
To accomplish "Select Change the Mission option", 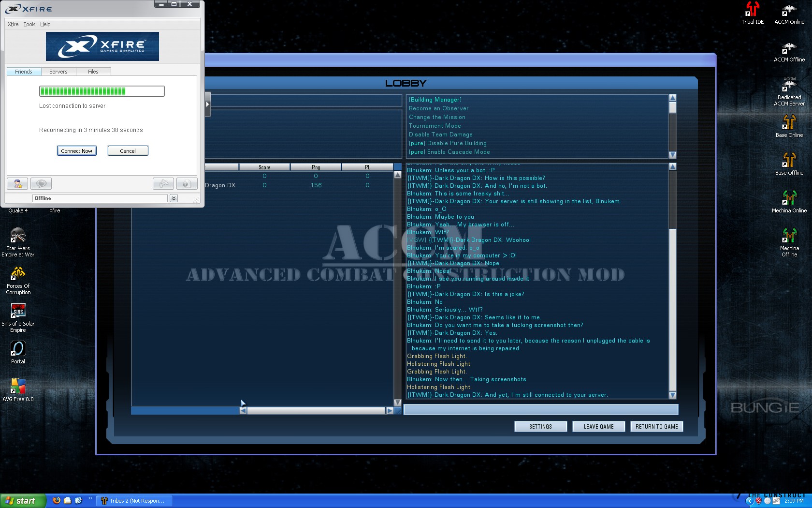I will (x=437, y=117).
